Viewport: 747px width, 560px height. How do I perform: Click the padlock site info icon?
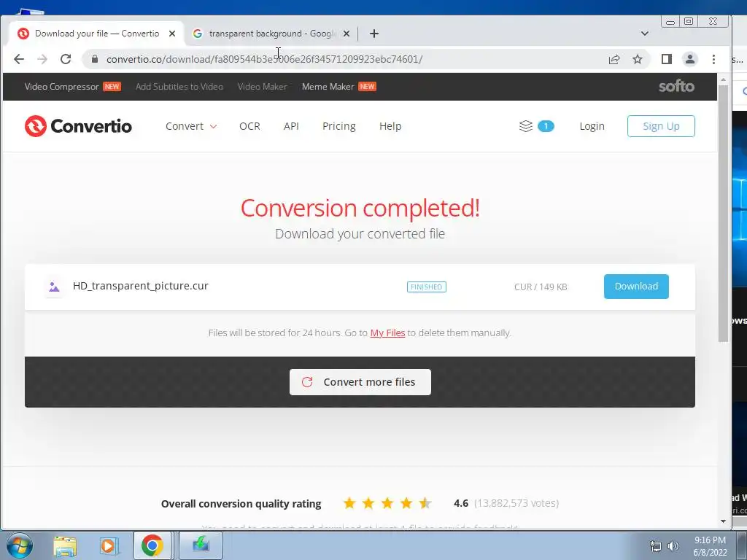[x=95, y=59]
